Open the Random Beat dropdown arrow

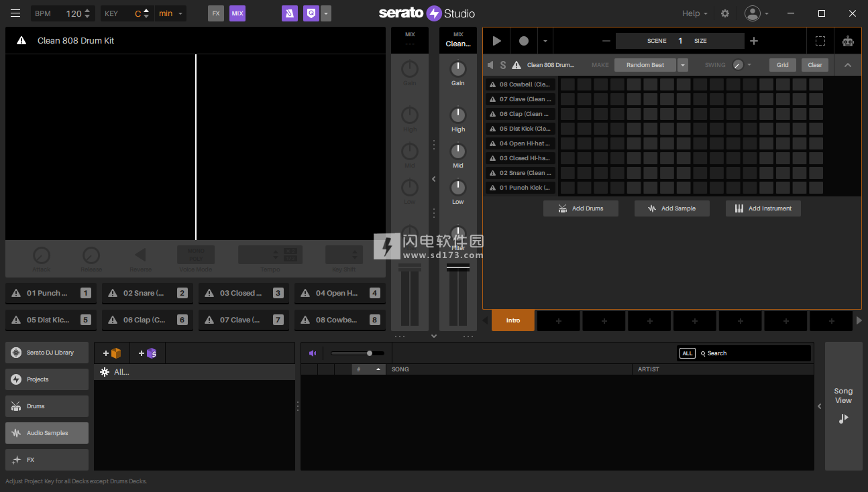tap(683, 65)
